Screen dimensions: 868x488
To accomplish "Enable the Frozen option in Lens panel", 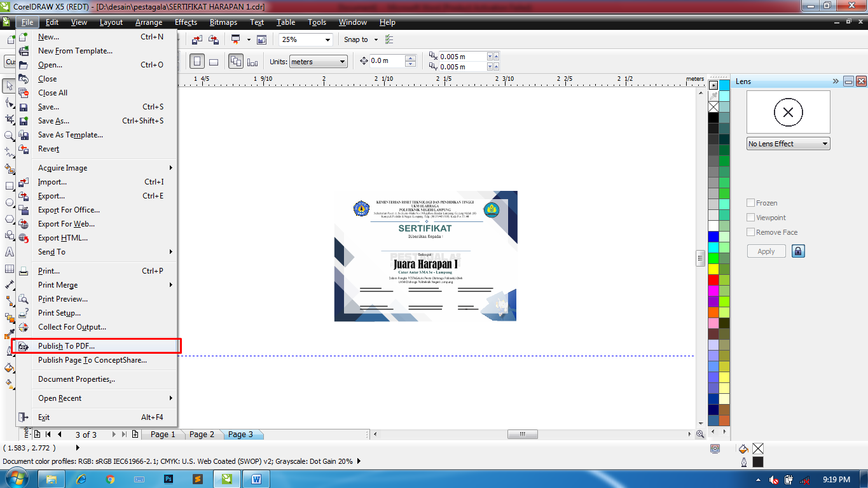I will pyautogui.click(x=750, y=202).
